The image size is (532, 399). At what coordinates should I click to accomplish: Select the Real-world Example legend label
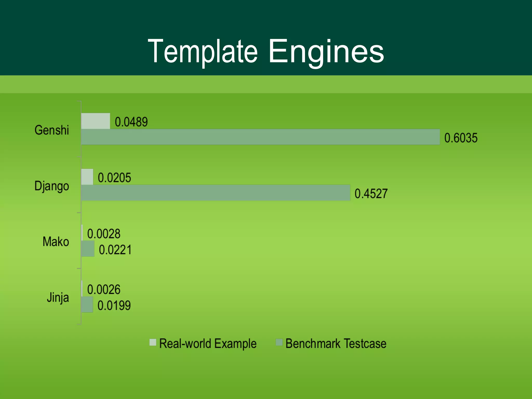click(208, 343)
